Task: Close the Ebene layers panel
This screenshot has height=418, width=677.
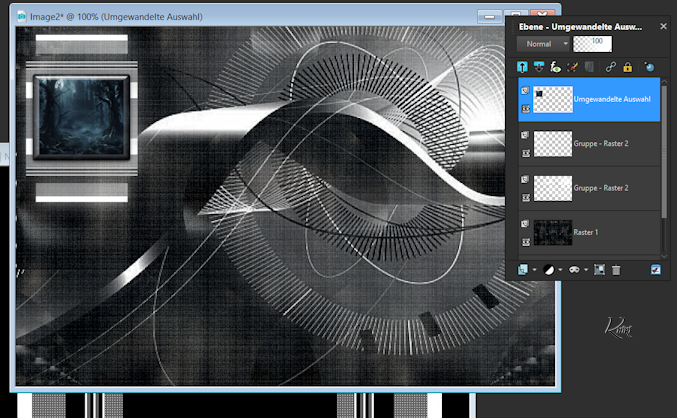Action: point(663,27)
